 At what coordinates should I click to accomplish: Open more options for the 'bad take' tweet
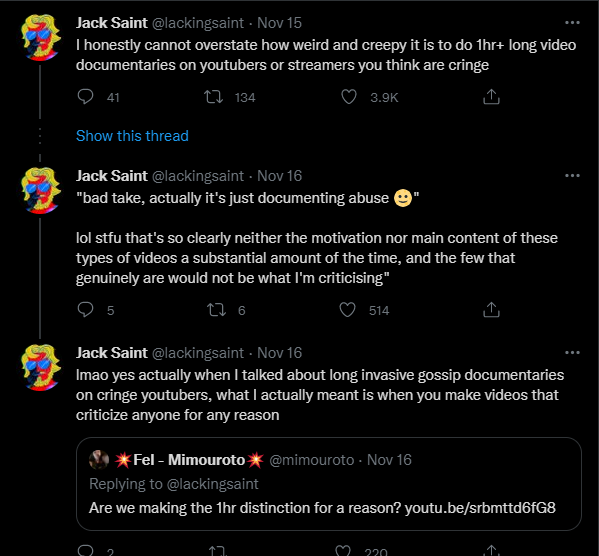(x=572, y=176)
